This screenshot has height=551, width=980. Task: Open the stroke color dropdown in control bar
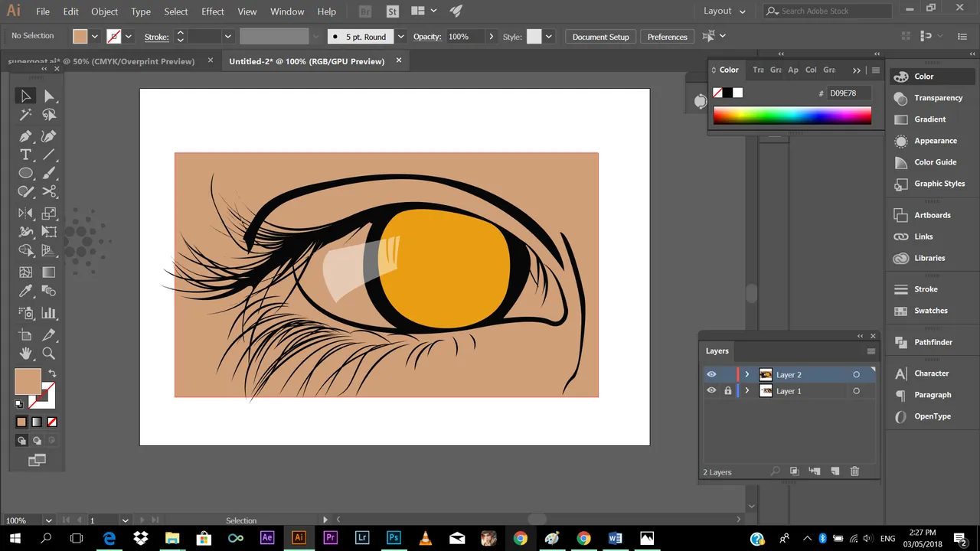128,37
